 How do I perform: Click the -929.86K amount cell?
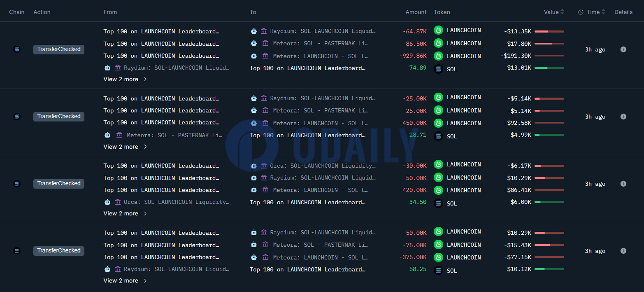pos(413,55)
